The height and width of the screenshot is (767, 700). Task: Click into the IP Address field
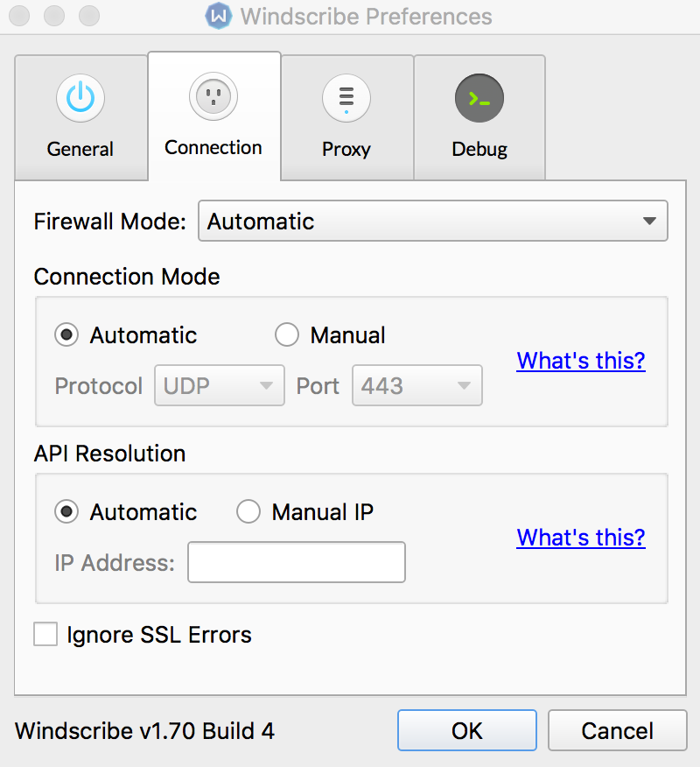point(297,562)
